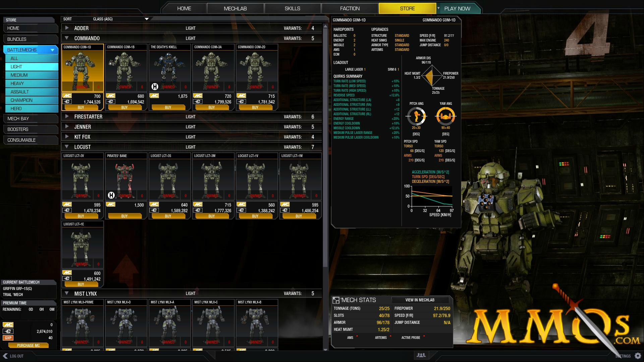Expand the 'Mech Stats panel icon

tap(336, 300)
